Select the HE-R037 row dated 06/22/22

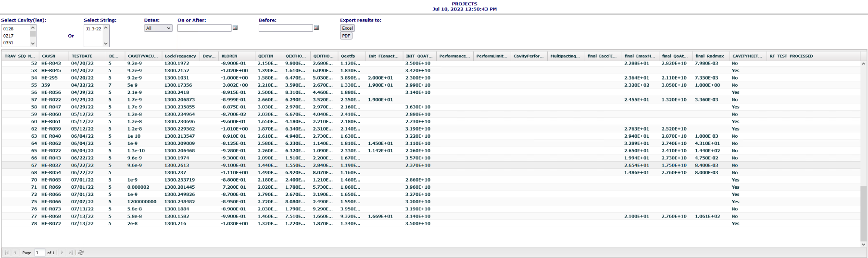51,165
